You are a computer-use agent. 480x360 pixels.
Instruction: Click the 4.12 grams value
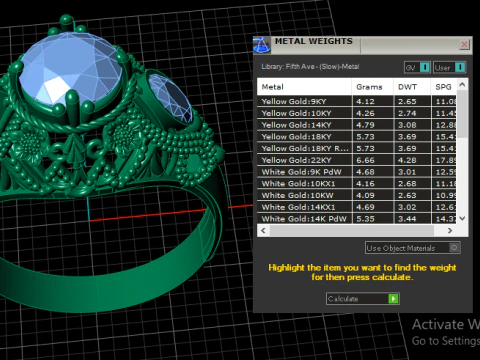point(365,101)
